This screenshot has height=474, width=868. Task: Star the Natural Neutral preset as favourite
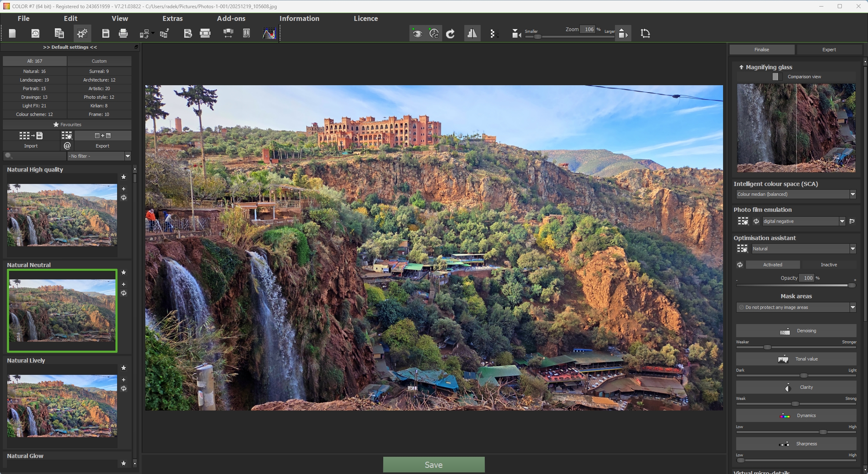click(124, 272)
